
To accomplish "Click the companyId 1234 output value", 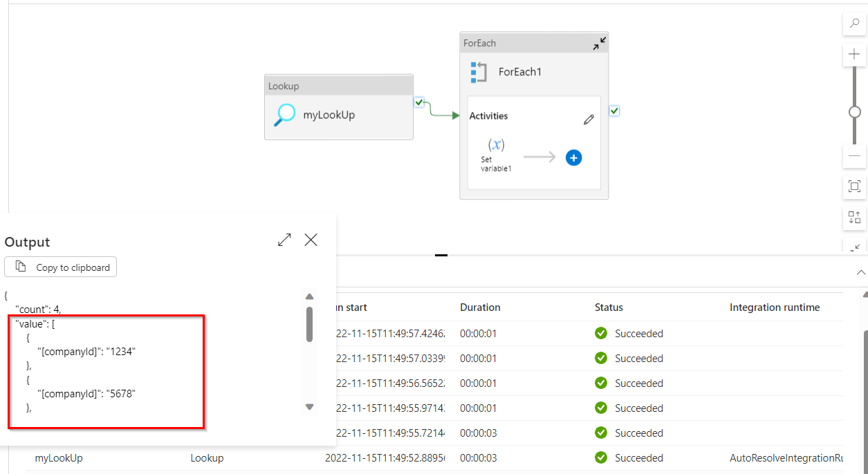I will click(121, 352).
